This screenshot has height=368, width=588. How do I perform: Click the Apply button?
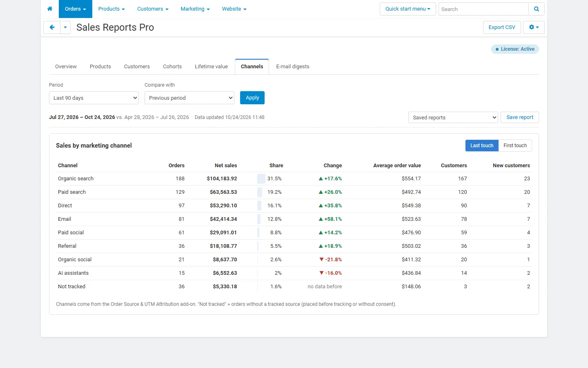pos(252,98)
